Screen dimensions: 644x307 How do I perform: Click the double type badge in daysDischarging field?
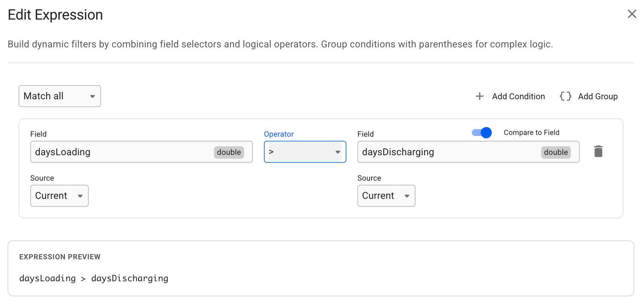pos(556,152)
